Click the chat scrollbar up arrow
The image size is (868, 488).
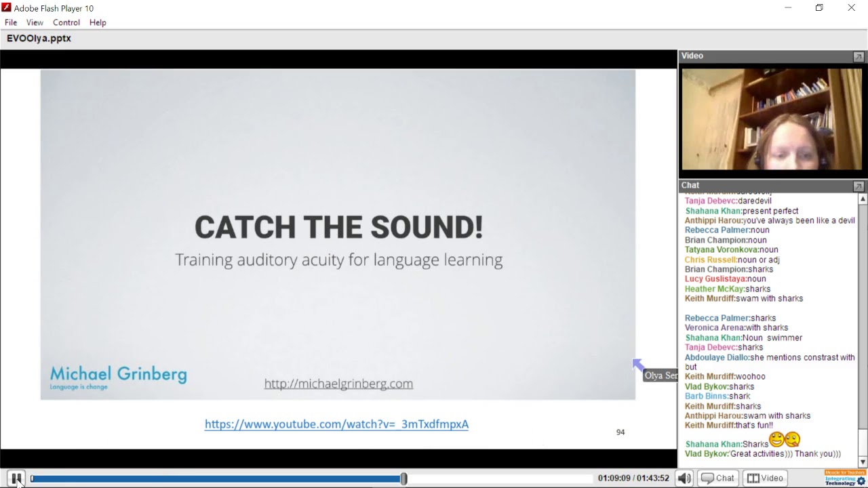coord(863,199)
